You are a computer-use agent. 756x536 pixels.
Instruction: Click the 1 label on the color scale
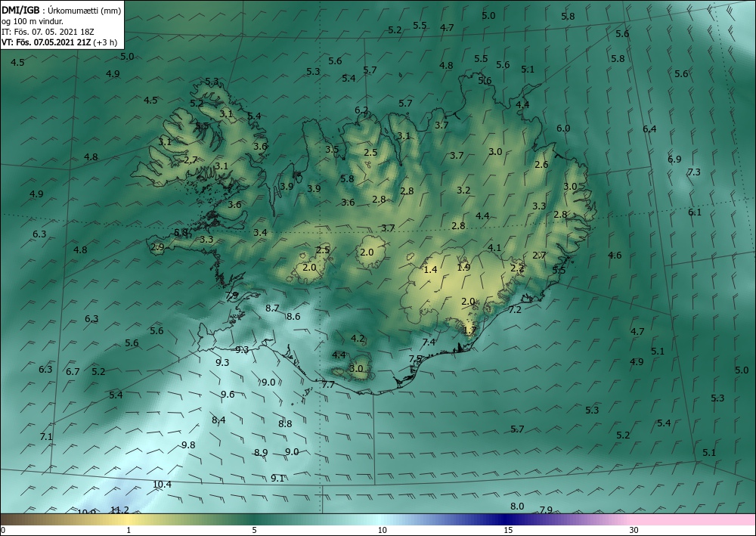pyautogui.click(x=129, y=531)
